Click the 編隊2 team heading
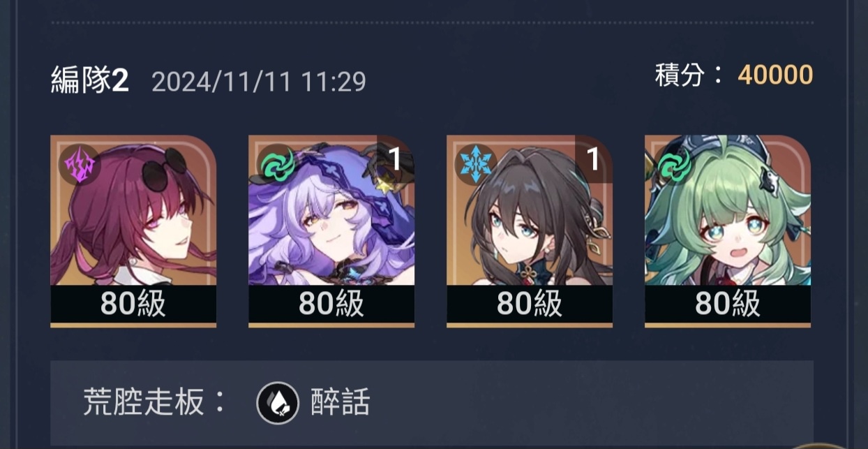Image resolution: width=868 pixels, height=449 pixels. (90, 82)
